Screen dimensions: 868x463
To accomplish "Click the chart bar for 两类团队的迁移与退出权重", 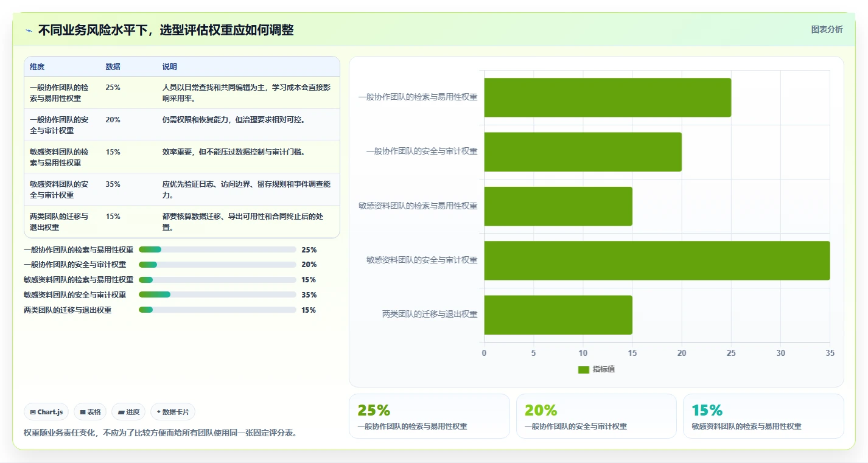I will pyautogui.click(x=558, y=315).
